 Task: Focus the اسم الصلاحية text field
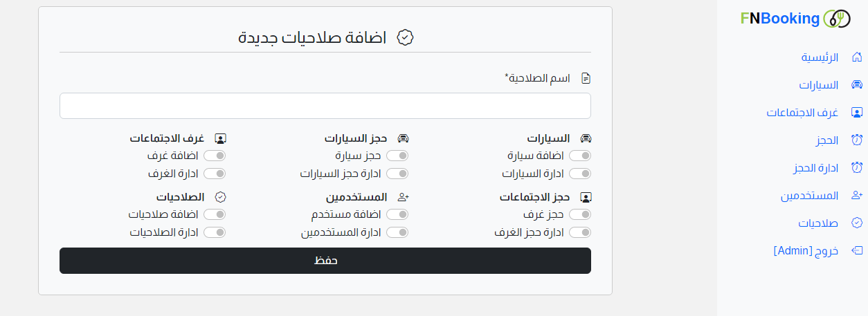tap(325, 106)
